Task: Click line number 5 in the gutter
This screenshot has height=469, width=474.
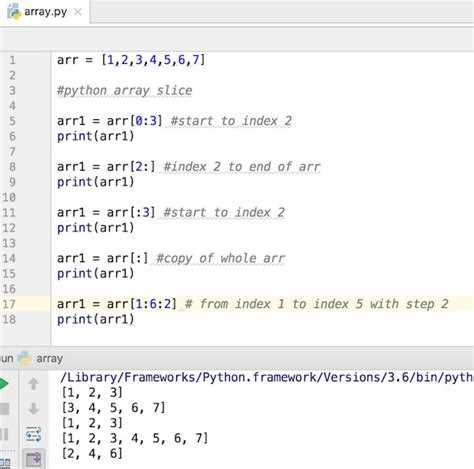Action: click(x=12, y=121)
